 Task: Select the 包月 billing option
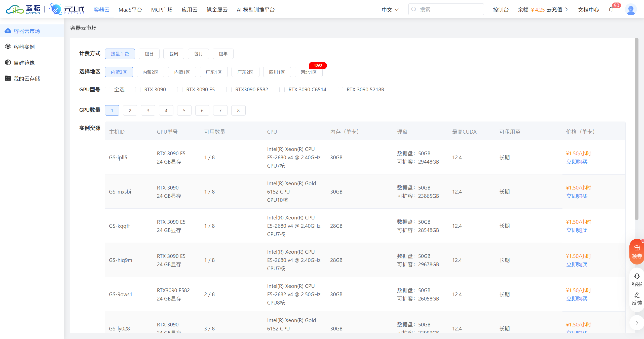click(x=198, y=54)
